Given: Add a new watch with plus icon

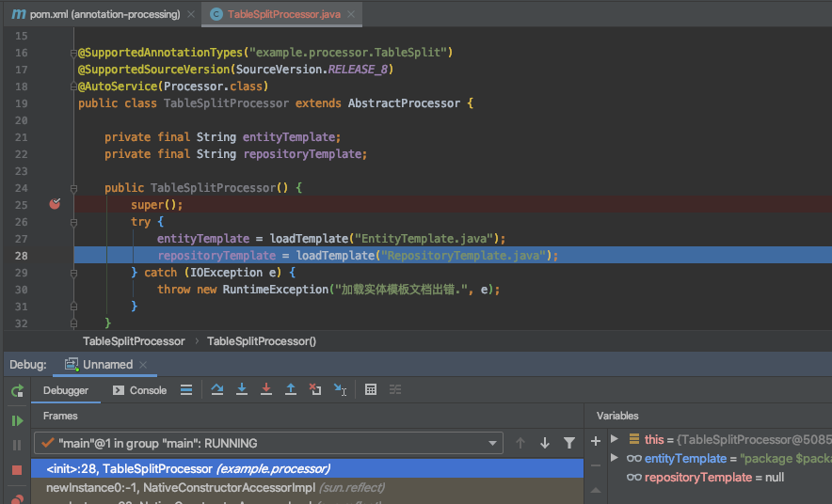Looking at the screenshot, I should (596, 441).
